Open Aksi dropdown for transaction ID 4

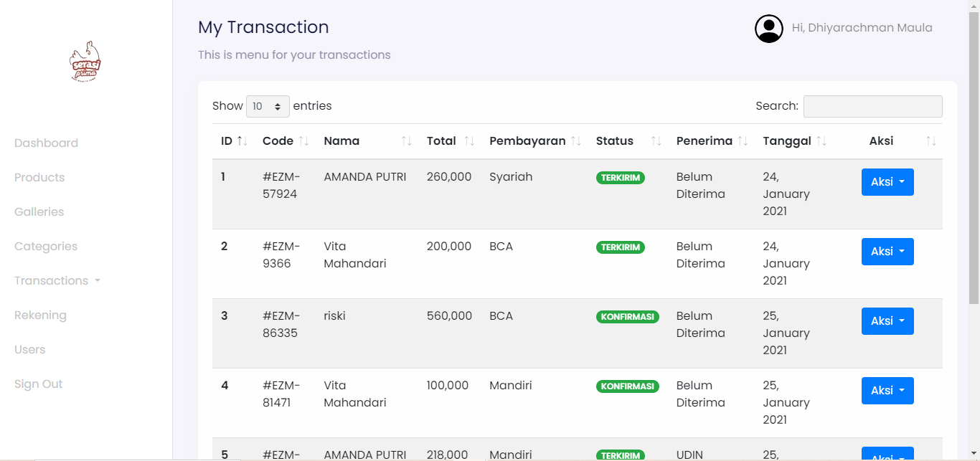[887, 391]
